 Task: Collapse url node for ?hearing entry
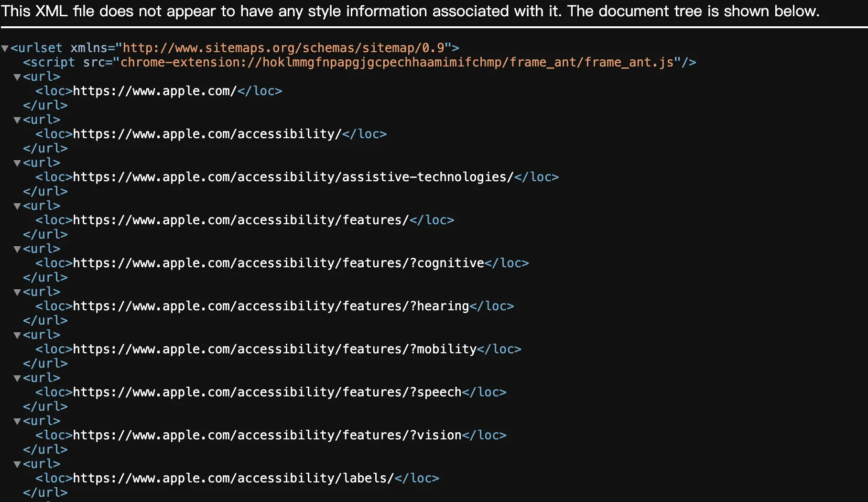coord(17,292)
